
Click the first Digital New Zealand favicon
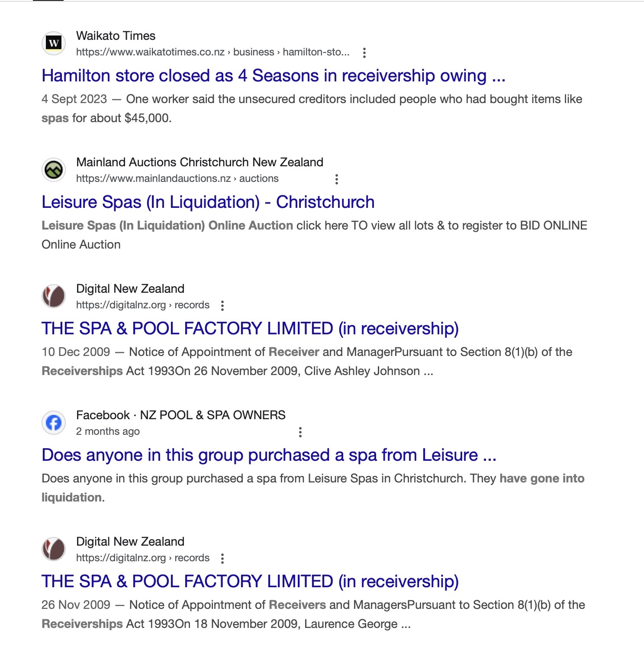point(54,296)
